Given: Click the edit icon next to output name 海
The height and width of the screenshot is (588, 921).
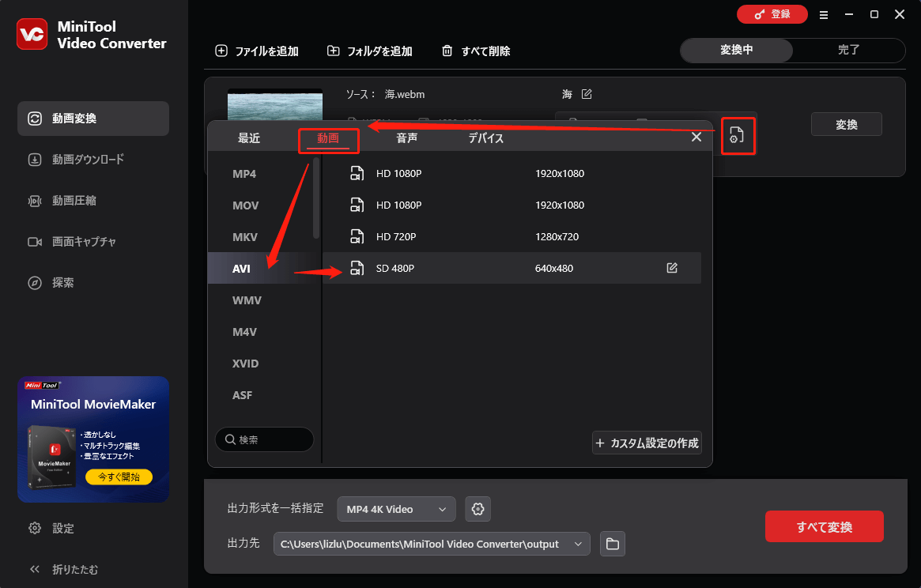Looking at the screenshot, I should 586,94.
